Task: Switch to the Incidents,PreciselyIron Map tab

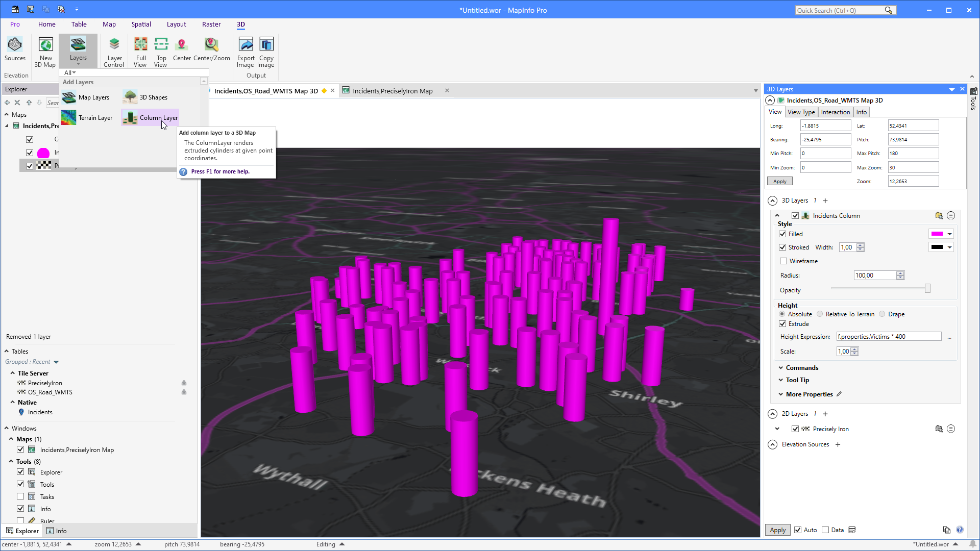Action: click(x=392, y=91)
